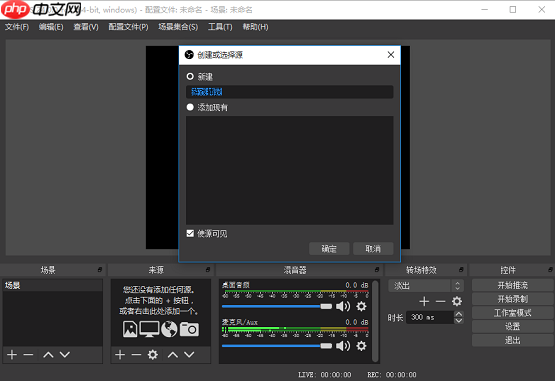This screenshot has width=555, height=381.
Task: Cancel dialog with 取消 button
Action: (x=373, y=249)
